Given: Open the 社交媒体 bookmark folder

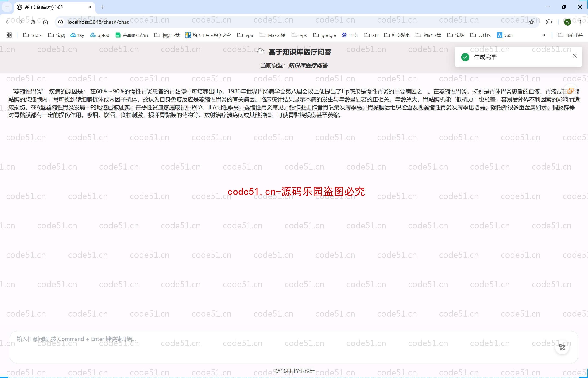Looking at the screenshot, I should click(397, 35).
